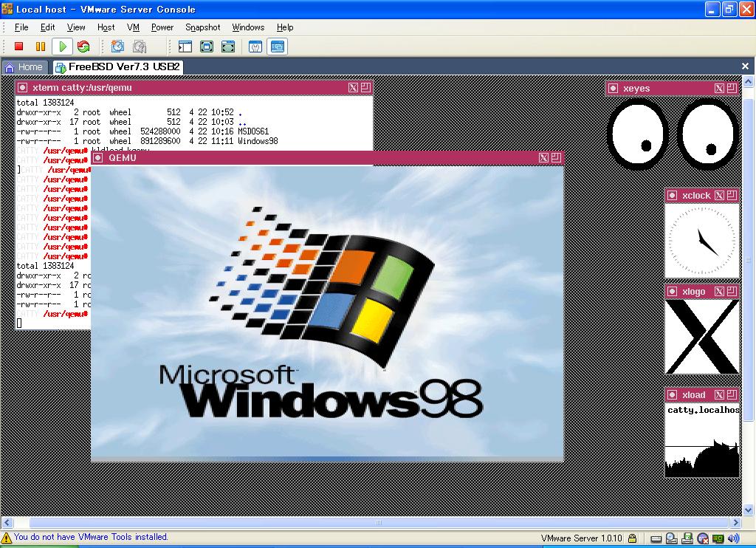Suspend the VM with the pause icon

coord(41,47)
